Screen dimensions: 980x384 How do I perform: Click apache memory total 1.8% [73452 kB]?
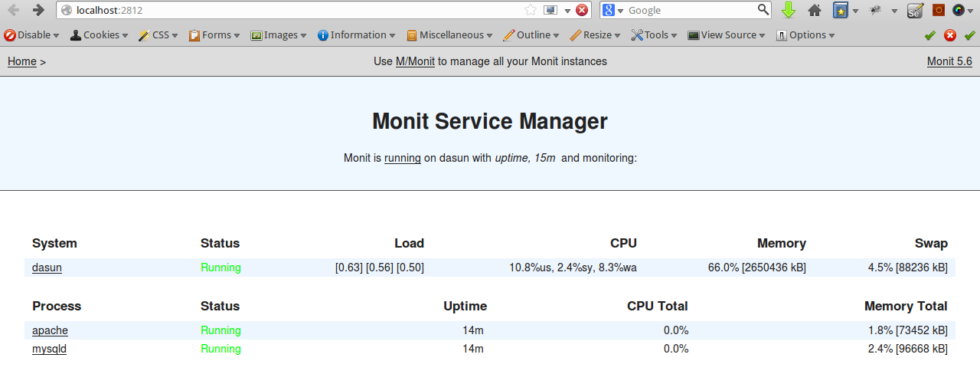click(907, 330)
